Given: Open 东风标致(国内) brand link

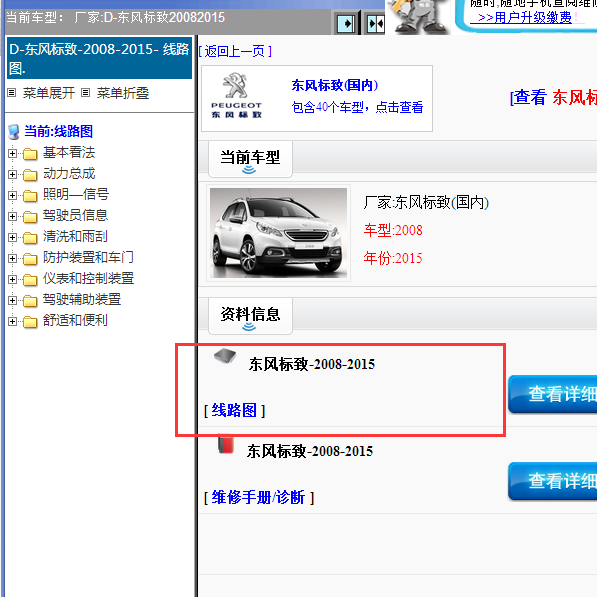Looking at the screenshot, I should (335, 85).
